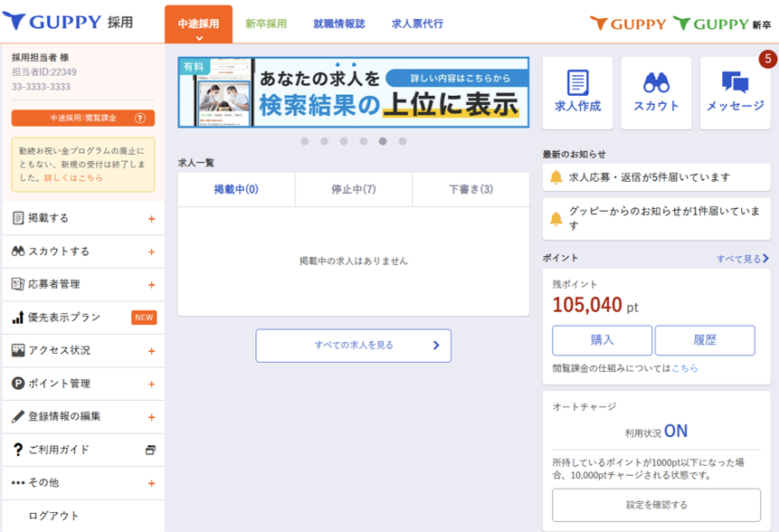Expand アクセス状況 plus sign
The width and height of the screenshot is (779, 532).
pos(151,351)
